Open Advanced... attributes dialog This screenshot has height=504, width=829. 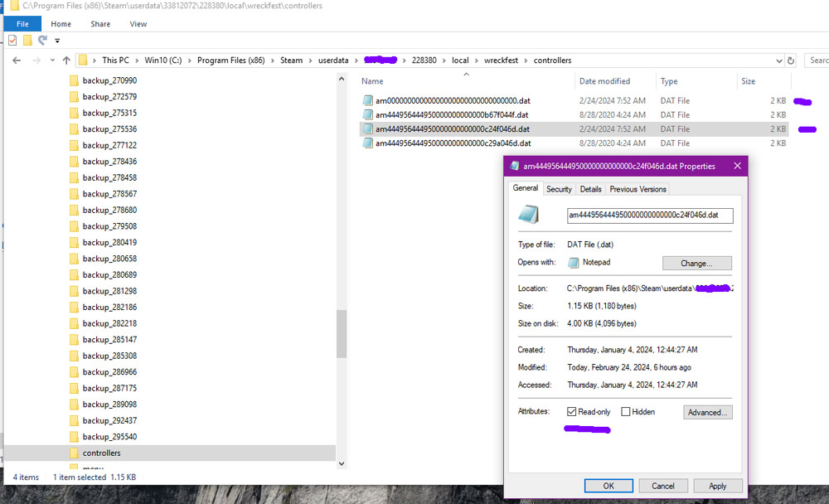pyautogui.click(x=707, y=413)
